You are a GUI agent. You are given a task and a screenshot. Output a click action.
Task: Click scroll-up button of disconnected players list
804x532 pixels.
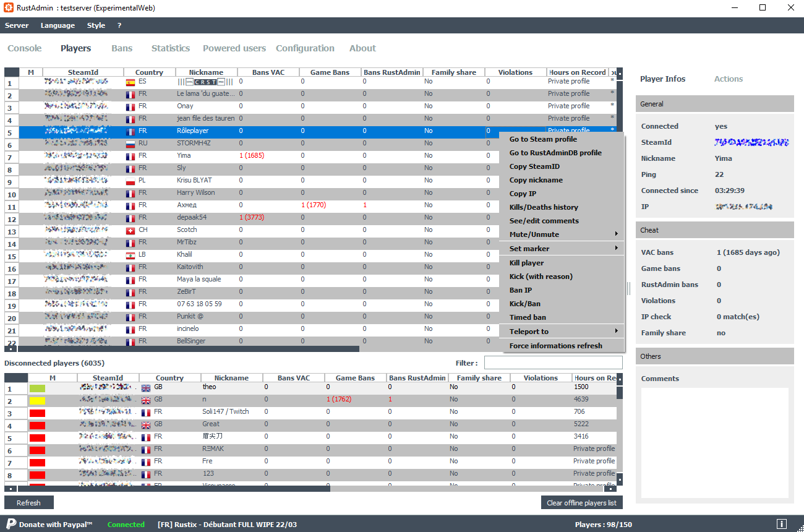coord(619,379)
